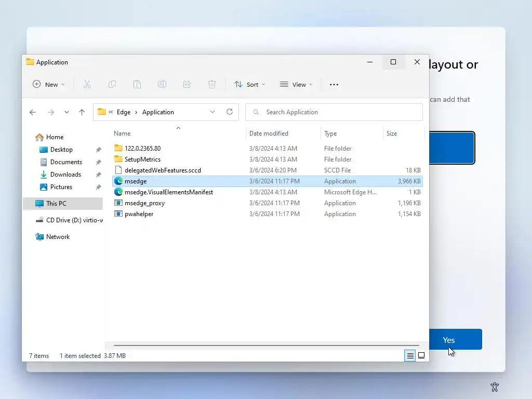The width and height of the screenshot is (532, 399).
Task: Click the Rename icon in toolbar
Action: click(x=162, y=84)
